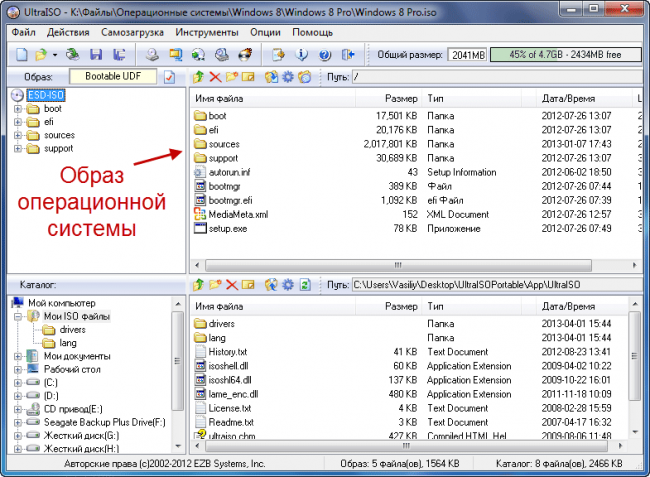Click the Общий размер 2041MB field
Screen dimensions: 650x477
coord(467,55)
